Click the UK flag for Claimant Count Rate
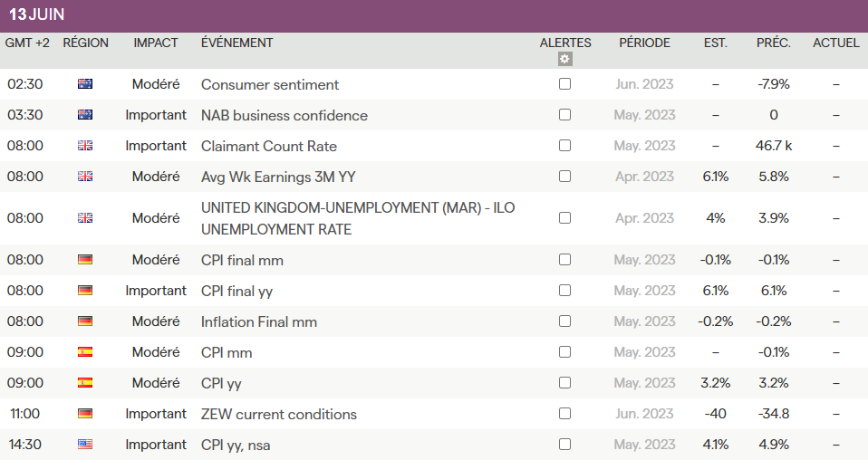868x460 pixels. click(85, 146)
